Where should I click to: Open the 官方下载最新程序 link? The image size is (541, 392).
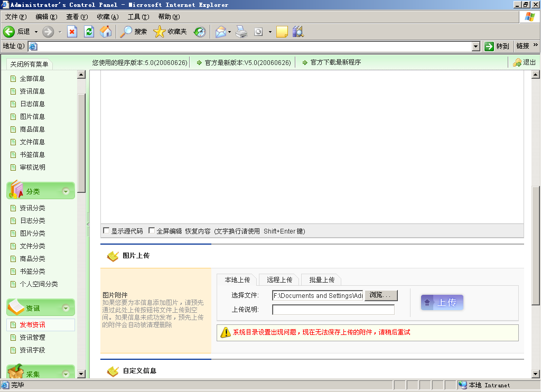(335, 62)
